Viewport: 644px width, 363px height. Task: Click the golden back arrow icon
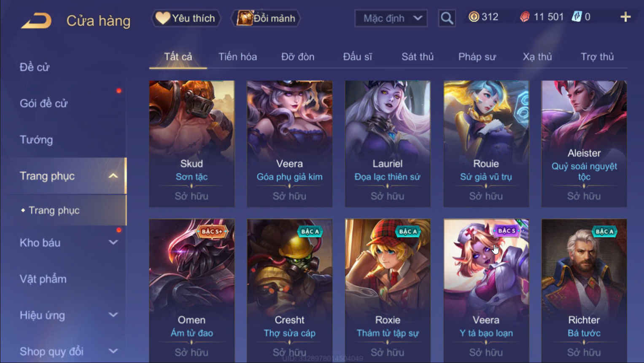(x=36, y=20)
